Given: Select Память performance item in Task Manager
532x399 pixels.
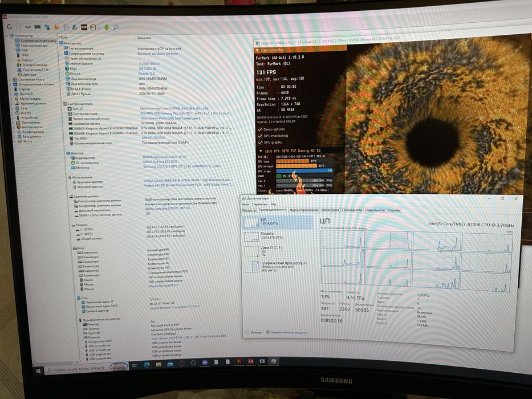Looking at the screenshot, I should click(x=278, y=236).
